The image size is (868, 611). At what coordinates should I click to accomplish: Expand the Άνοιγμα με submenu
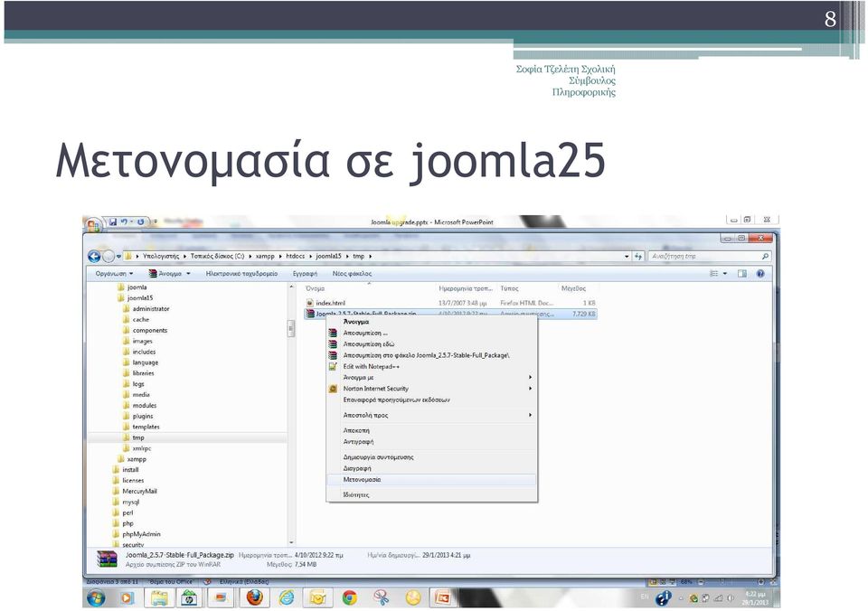[432, 378]
